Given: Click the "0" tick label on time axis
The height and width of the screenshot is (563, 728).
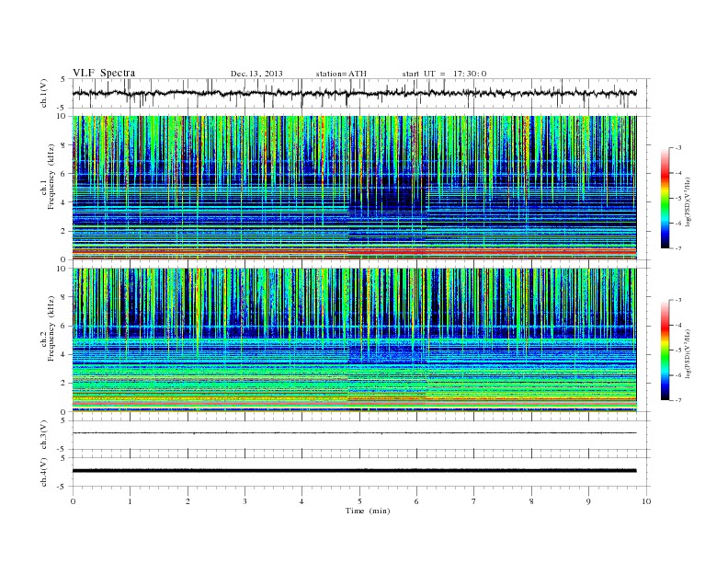Looking at the screenshot, I should (73, 501).
